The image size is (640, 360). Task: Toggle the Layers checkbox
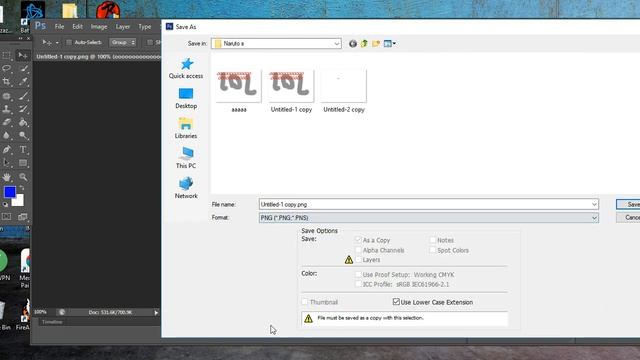(x=358, y=260)
